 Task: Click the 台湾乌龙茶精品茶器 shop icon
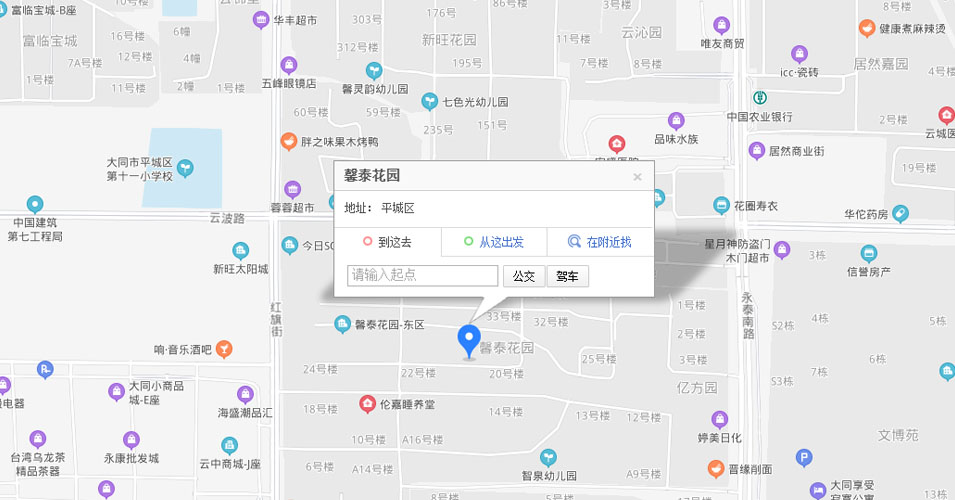click(x=38, y=438)
